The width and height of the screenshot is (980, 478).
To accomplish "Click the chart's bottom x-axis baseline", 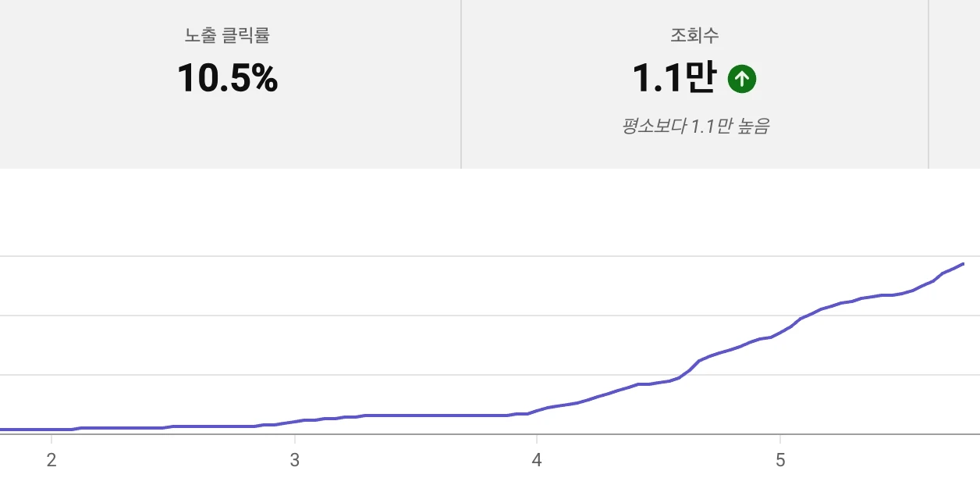I will pyautogui.click(x=490, y=434).
